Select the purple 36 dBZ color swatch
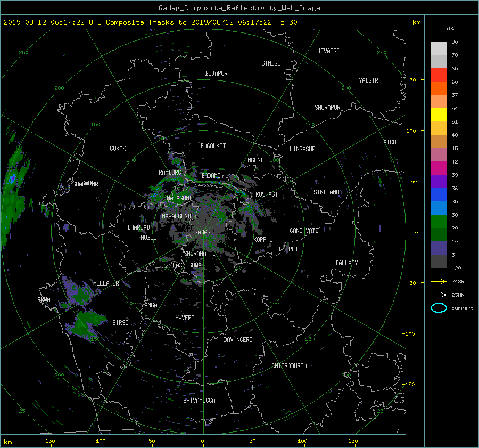Viewport: 479px width, 448px height. (x=439, y=181)
